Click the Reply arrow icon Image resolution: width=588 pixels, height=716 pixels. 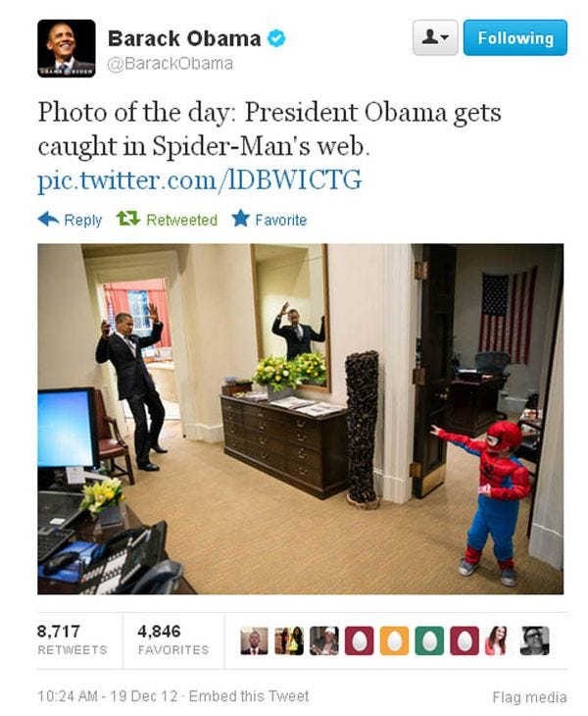[x=48, y=219]
